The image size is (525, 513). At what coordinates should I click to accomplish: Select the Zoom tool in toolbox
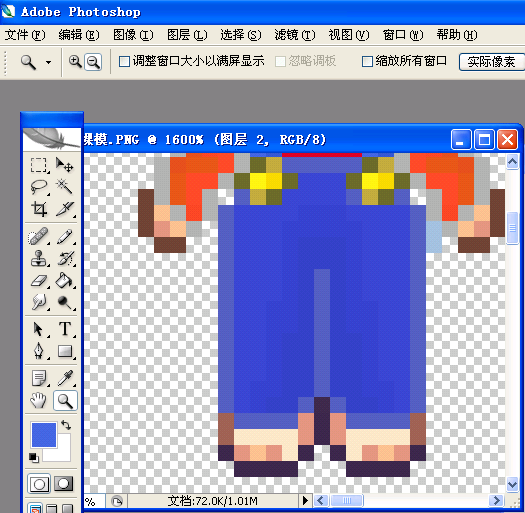[x=65, y=400]
